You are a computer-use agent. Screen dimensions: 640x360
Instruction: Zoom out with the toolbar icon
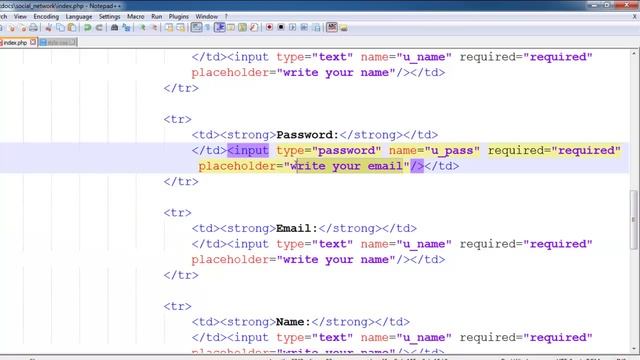[154, 28]
